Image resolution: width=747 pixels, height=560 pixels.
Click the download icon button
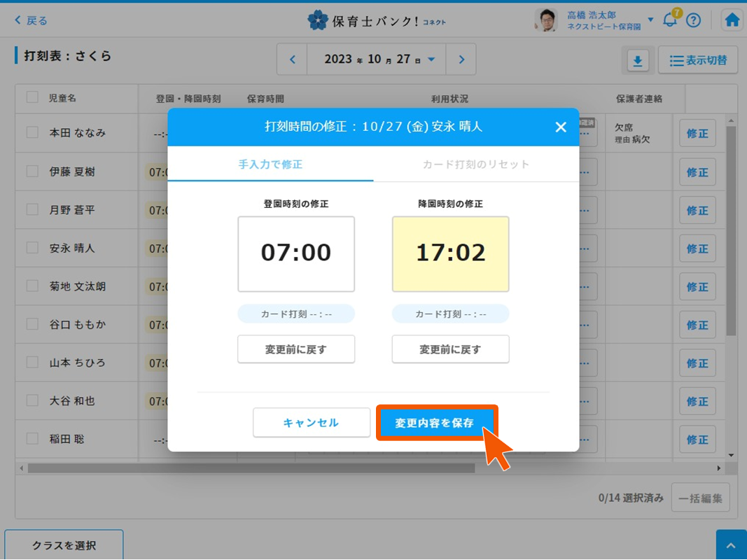pyautogui.click(x=637, y=61)
